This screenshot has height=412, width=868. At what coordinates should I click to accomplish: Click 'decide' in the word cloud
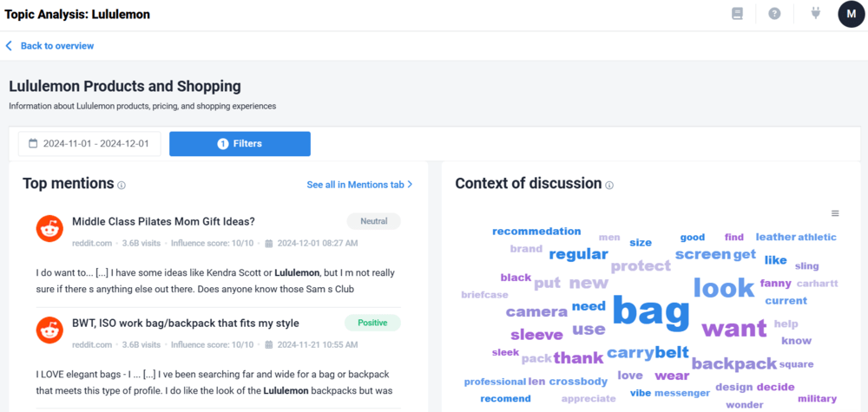(775, 387)
